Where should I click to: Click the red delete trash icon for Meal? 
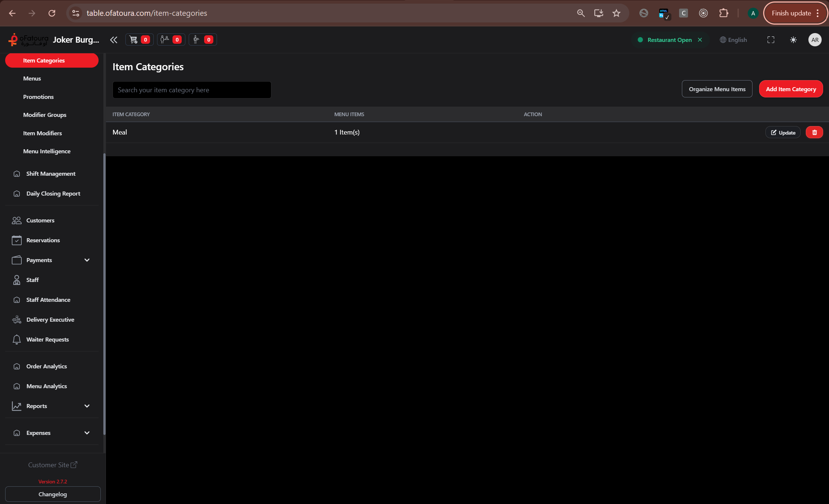click(x=814, y=132)
